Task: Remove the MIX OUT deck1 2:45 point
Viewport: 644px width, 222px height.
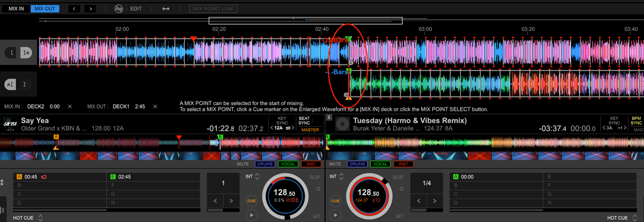Action: coord(155,106)
